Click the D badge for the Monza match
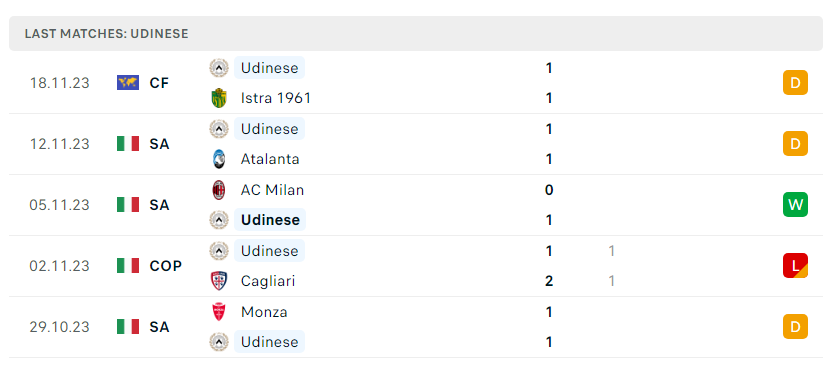823x367 pixels. click(x=795, y=327)
